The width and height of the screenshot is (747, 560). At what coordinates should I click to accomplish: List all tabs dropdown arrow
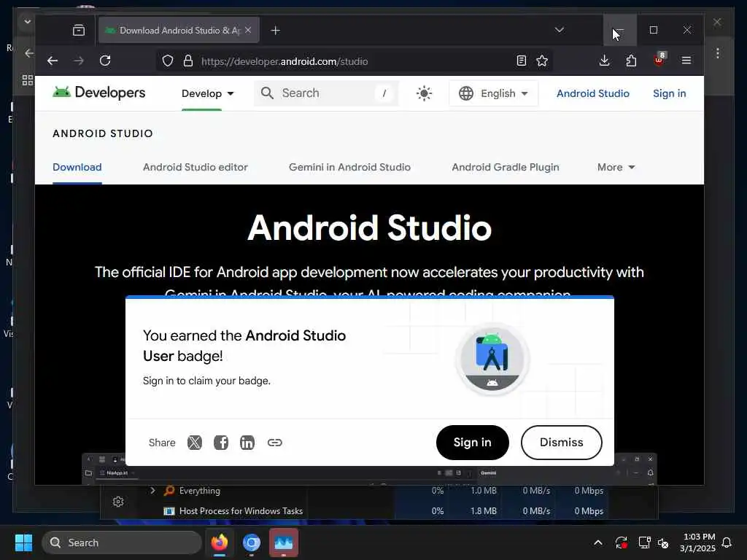pos(560,30)
